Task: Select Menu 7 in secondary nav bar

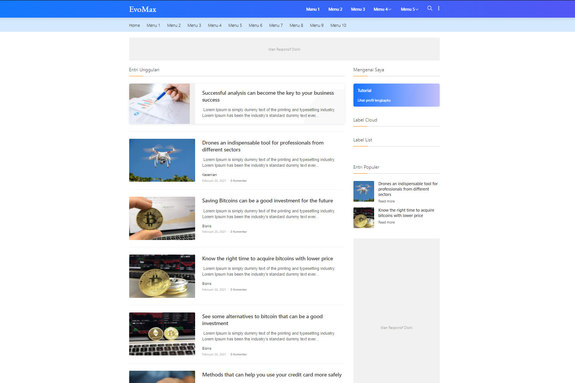Action: (276, 25)
